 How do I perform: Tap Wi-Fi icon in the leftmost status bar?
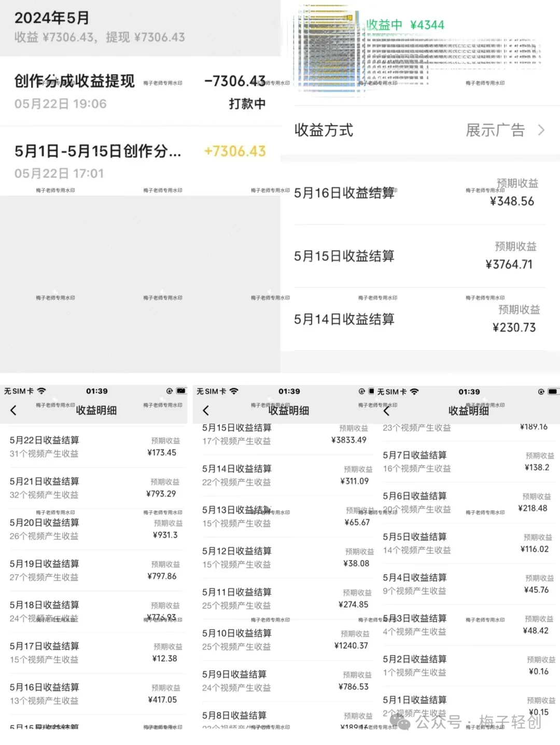pos(42,391)
